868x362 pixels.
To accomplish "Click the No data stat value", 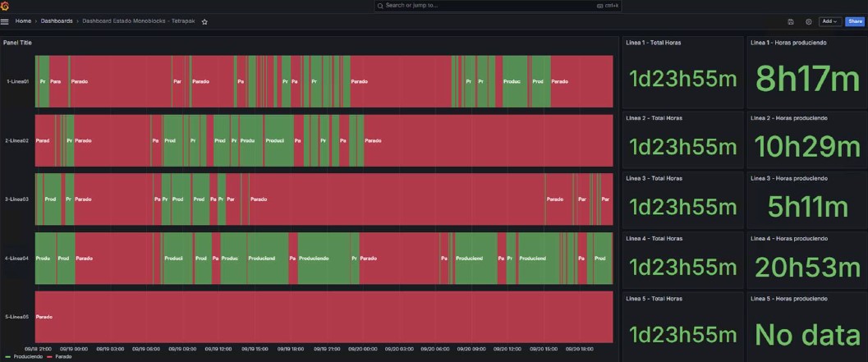I will (x=808, y=335).
